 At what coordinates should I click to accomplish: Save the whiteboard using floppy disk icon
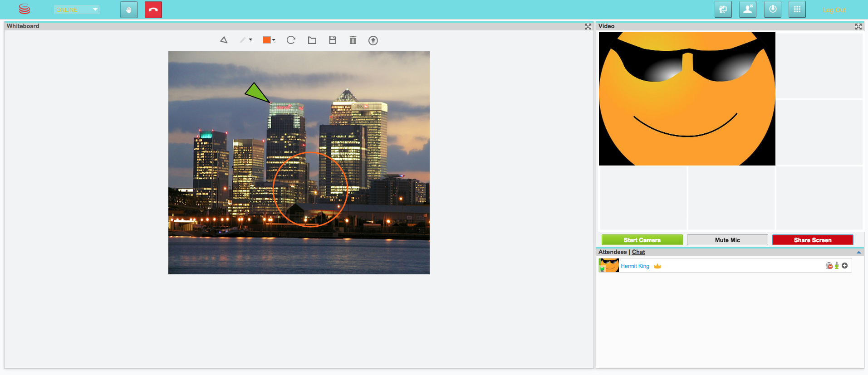(333, 40)
